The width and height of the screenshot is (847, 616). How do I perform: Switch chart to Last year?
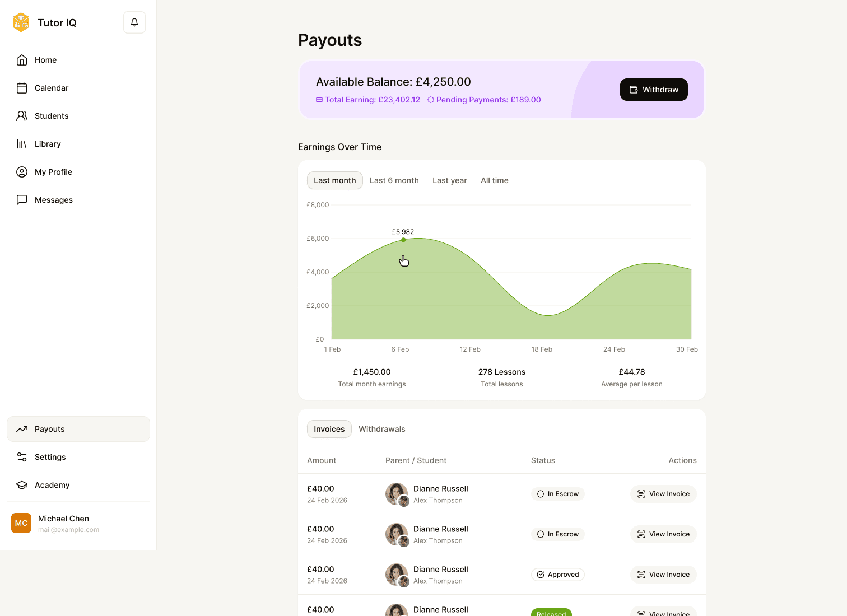pos(450,180)
